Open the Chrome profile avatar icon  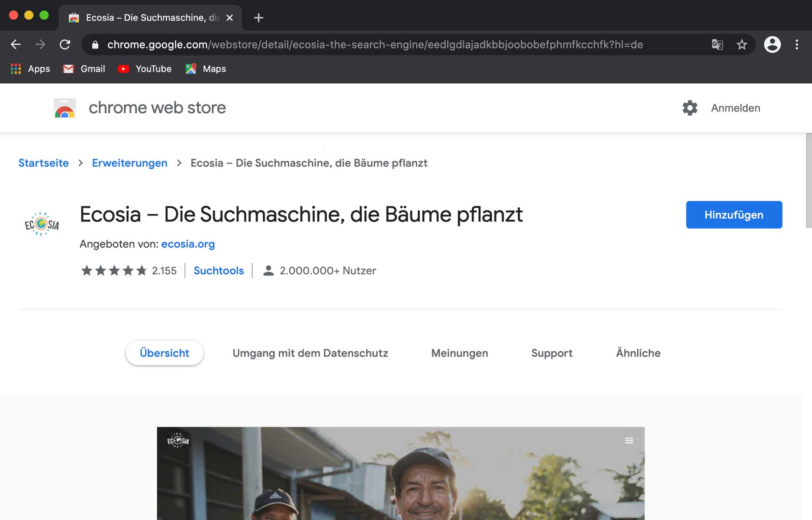click(x=772, y=44)
